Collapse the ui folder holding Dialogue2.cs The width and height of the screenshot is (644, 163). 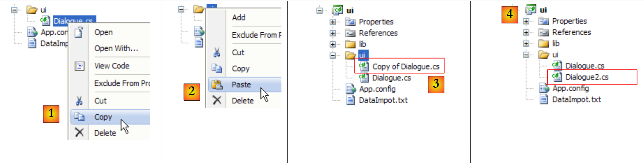526,55
